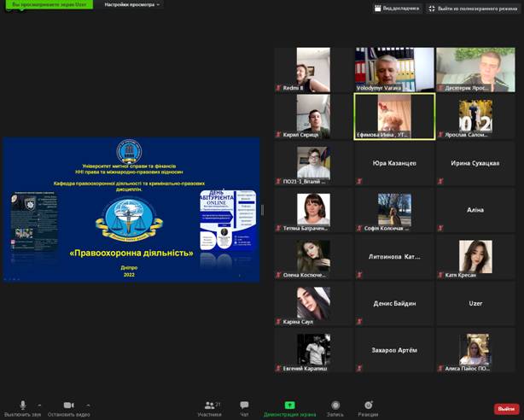Open video options arrow beside camera
The height and width of the screenshot is (420, 524).
(x=88, y=405)
